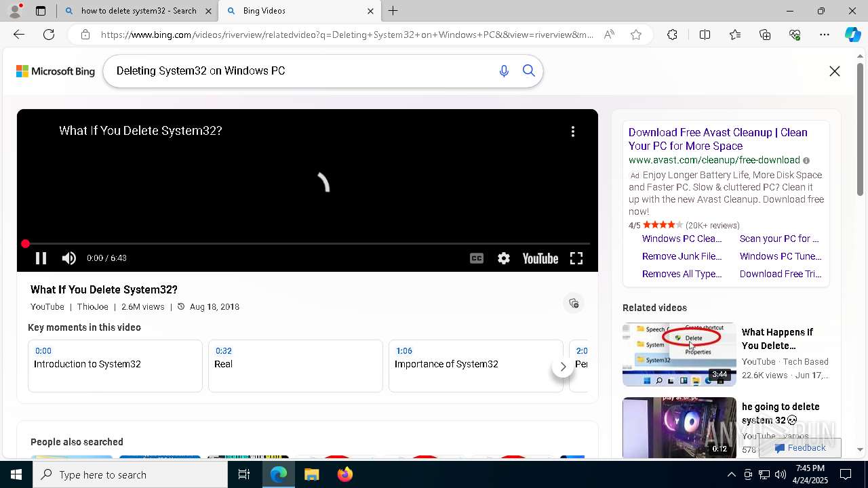Toggle split screen view
This screenshot has width=868, height=488.
pos(705,35)
